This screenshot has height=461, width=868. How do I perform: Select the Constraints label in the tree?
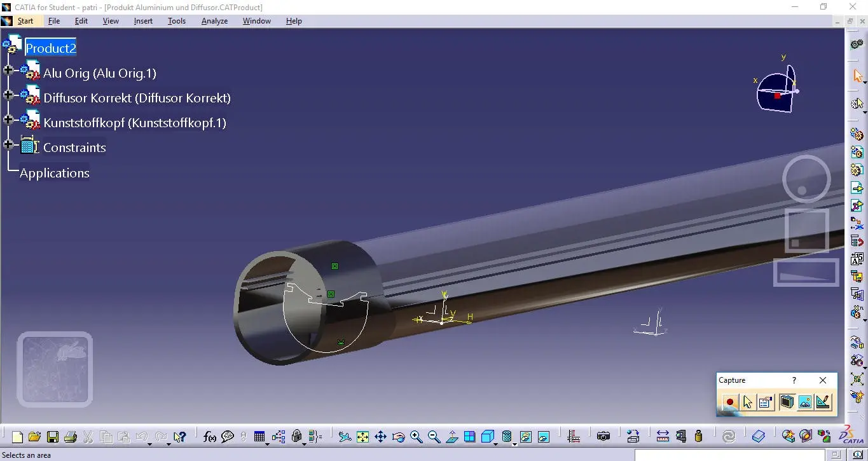pyautogui.click(x=74, y=148)
